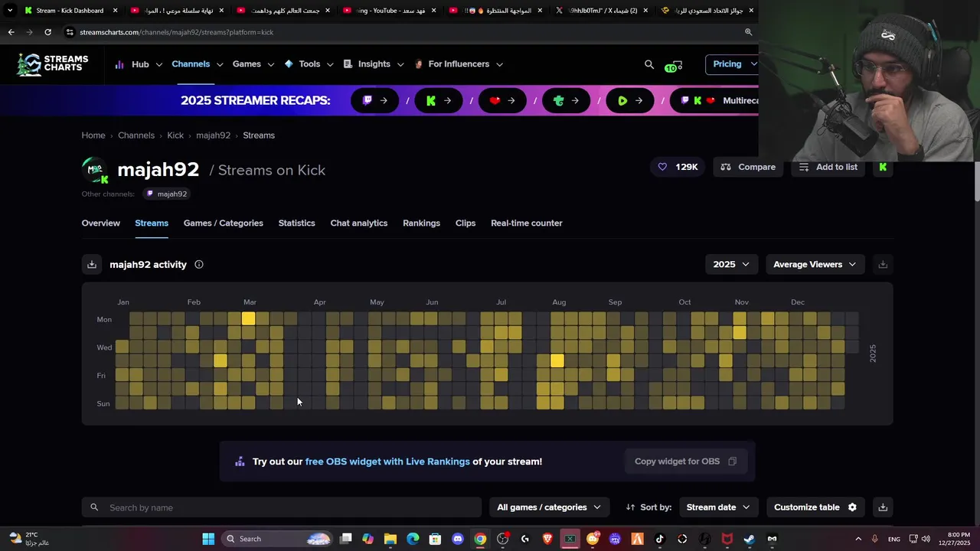
Task: Click the Home breadcrumb link
Action: [x=93, y=135]
